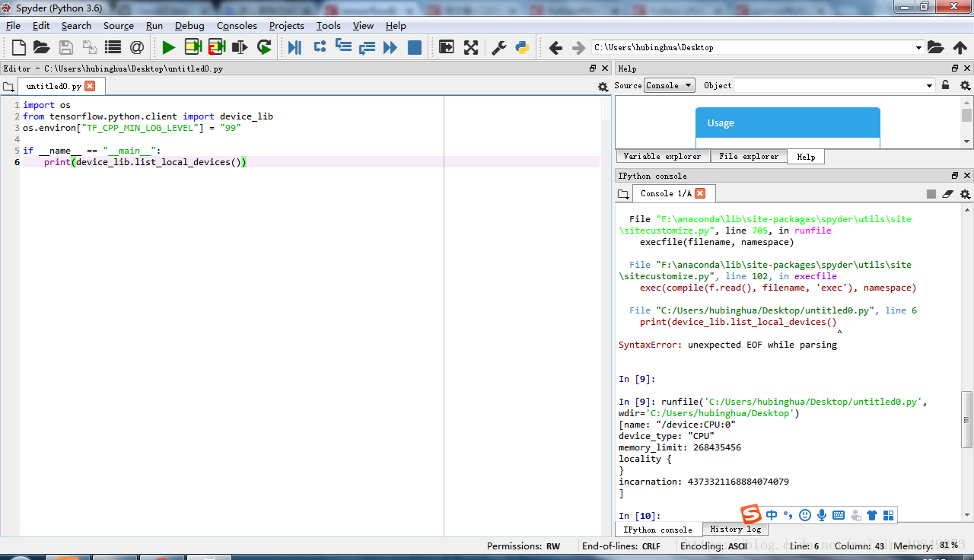
Task: Create a new file with the toolbar icon
Action: point(19,48)
